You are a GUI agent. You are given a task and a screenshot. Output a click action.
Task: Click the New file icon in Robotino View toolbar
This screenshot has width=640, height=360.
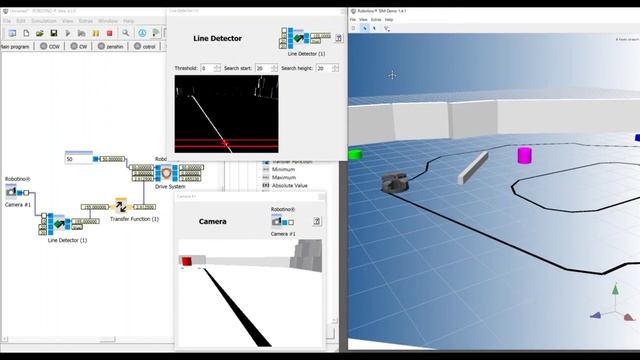click(x=26, y=33)
